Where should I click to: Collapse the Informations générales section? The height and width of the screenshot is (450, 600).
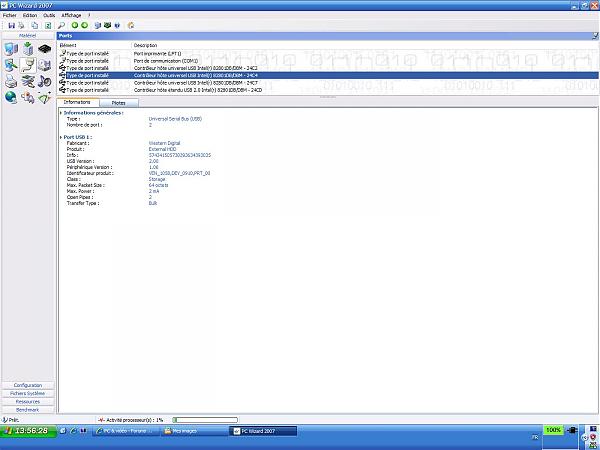point(61,113)
